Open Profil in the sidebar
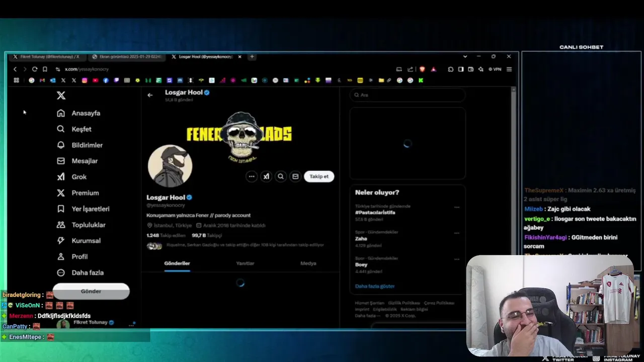Image resolution: width=644 pixels, height=362 pixels. tap(72, 256)
